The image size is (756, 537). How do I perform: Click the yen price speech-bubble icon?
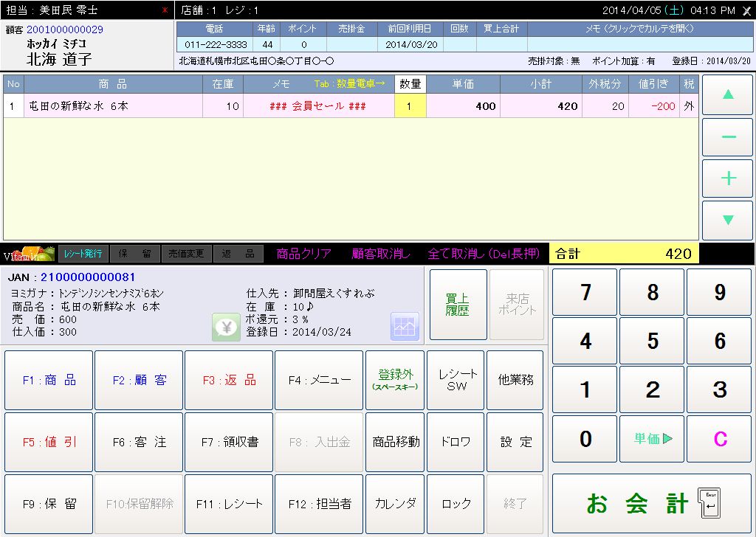pyautogui.click(x=226, y=327)
